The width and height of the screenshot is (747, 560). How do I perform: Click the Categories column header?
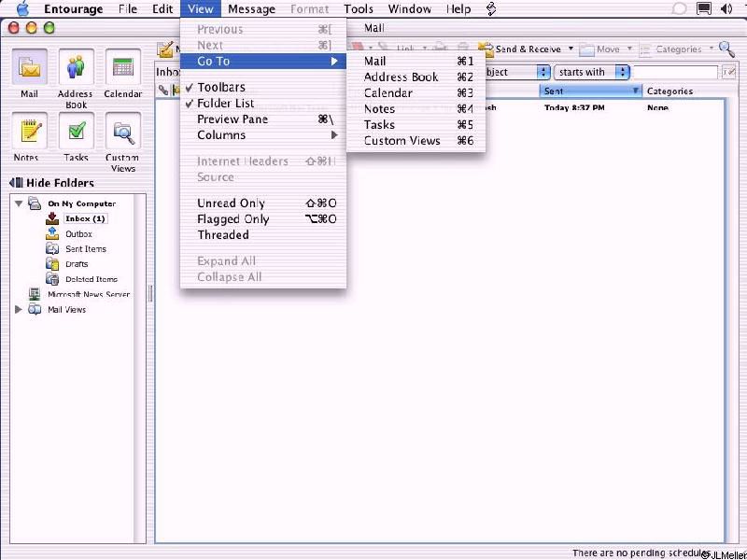[684, 91]
